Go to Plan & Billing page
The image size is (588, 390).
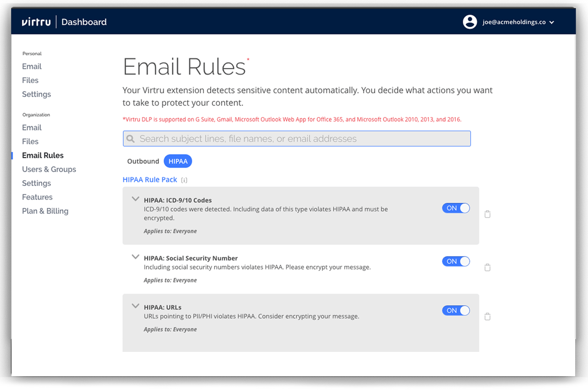[45, 211]
